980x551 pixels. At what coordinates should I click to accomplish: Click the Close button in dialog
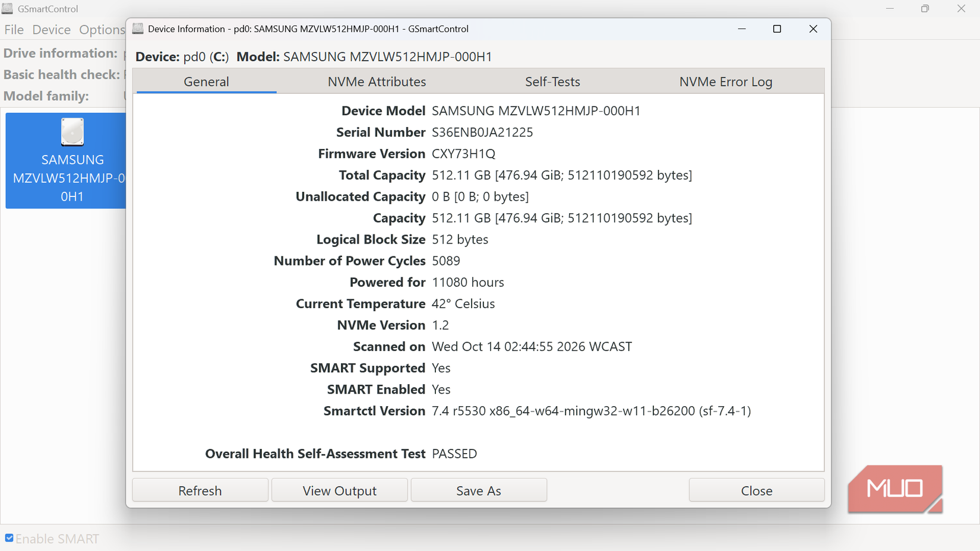click(757, 490)
